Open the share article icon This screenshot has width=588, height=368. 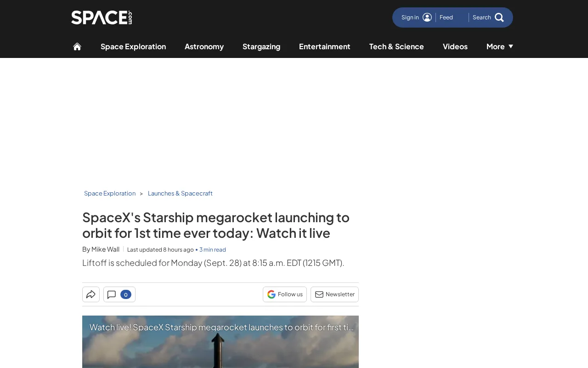click(91, 294)
